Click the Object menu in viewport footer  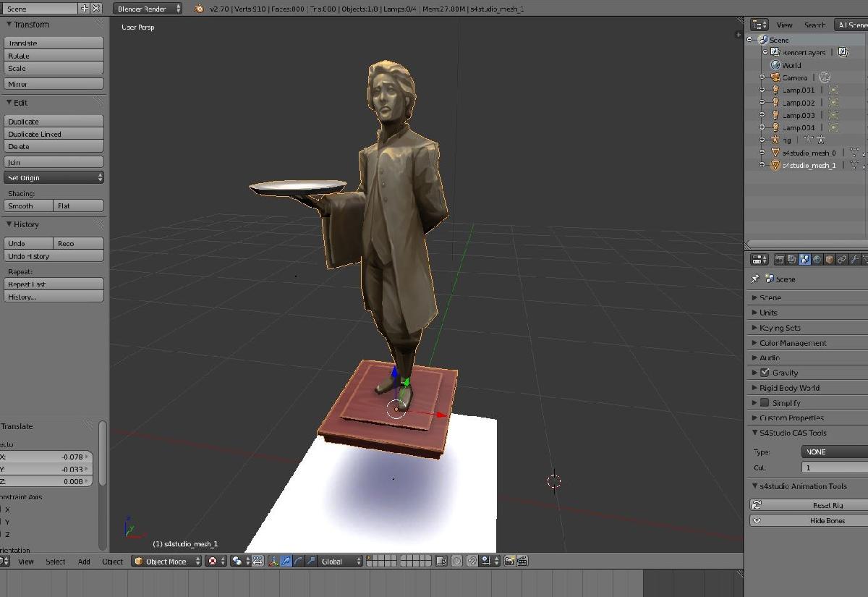(112, 561)
